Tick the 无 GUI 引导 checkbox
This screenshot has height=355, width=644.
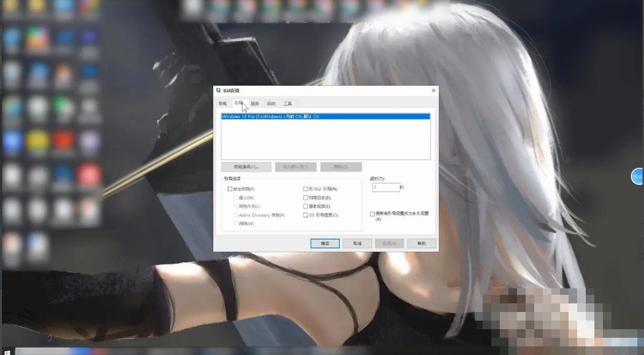pos(306,189)
